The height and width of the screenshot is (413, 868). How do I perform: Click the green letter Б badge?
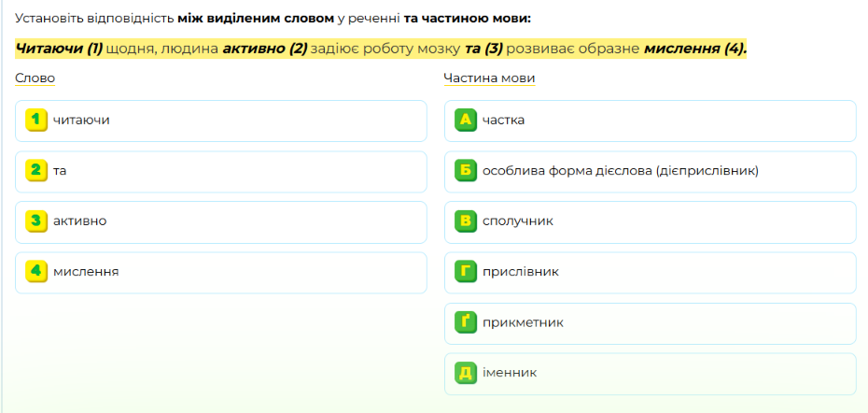[x=466, y=171]
